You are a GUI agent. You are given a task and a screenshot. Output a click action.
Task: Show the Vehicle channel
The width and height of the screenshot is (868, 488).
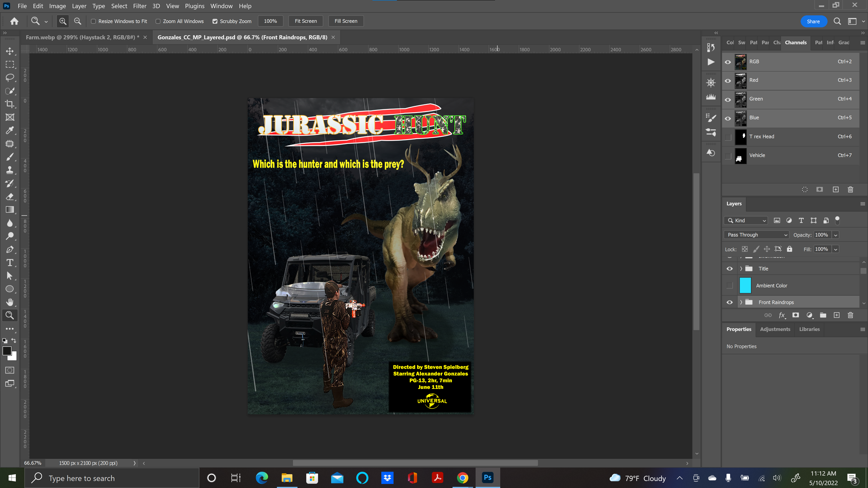[x=728, y=156]
